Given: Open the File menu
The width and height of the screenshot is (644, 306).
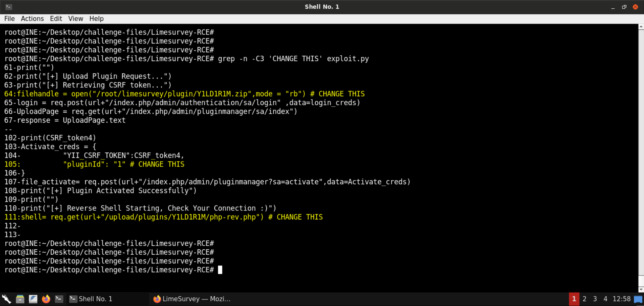Looking at the screenshot, I should [9, 18].
